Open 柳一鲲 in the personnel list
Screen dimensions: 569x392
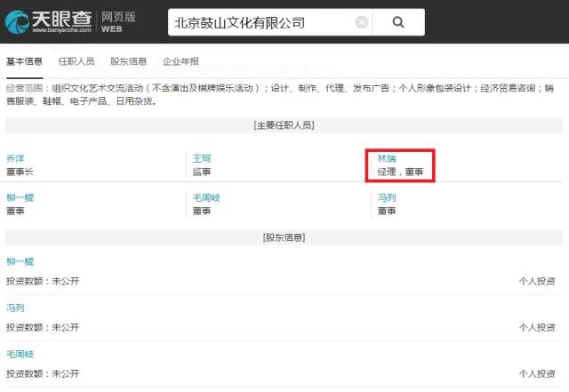(x=20, y=198)
